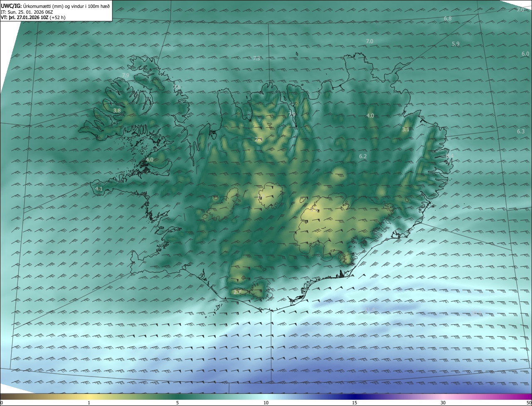
Task: Click the "7.3" value label on the map
Action: [256, 59]
